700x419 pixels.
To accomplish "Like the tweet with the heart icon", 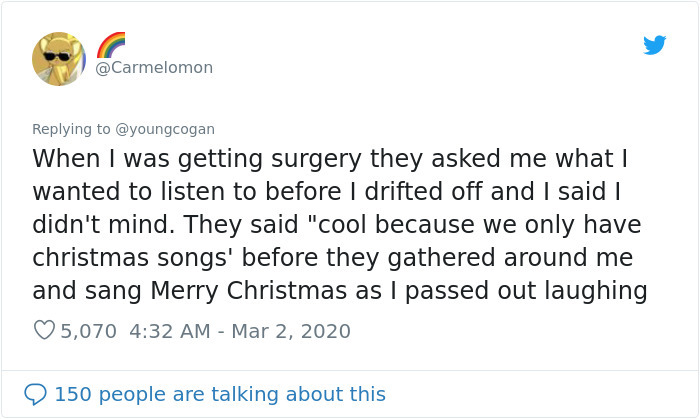I will tap(44, 330).
